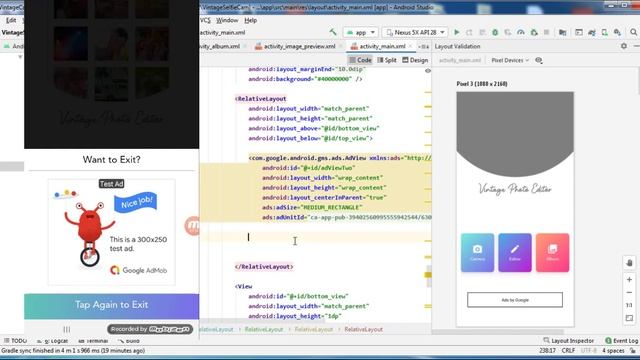
Task: Open the TODO tool window
Action: pyautogui.click(x=16, y=340)
